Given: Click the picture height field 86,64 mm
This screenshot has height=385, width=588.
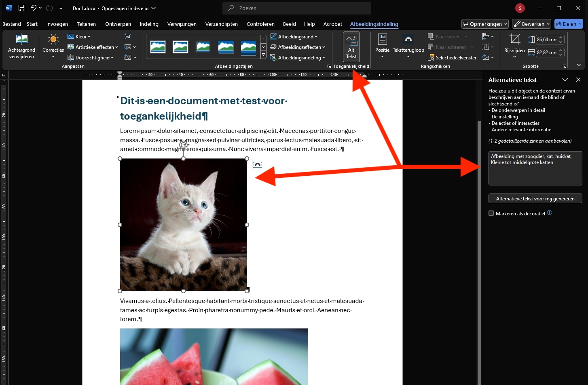Looking at the screenshot, I should click(x=547, y=40).
